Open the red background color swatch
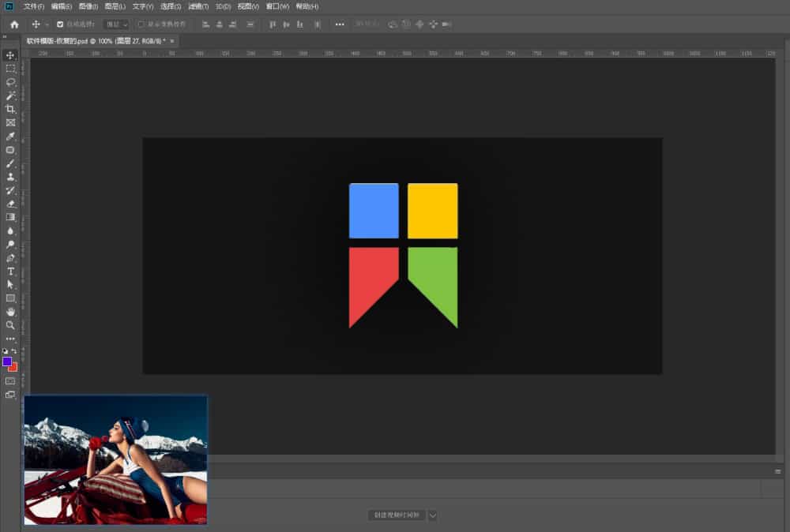This screenshot has width=790, height=532. 13,368
